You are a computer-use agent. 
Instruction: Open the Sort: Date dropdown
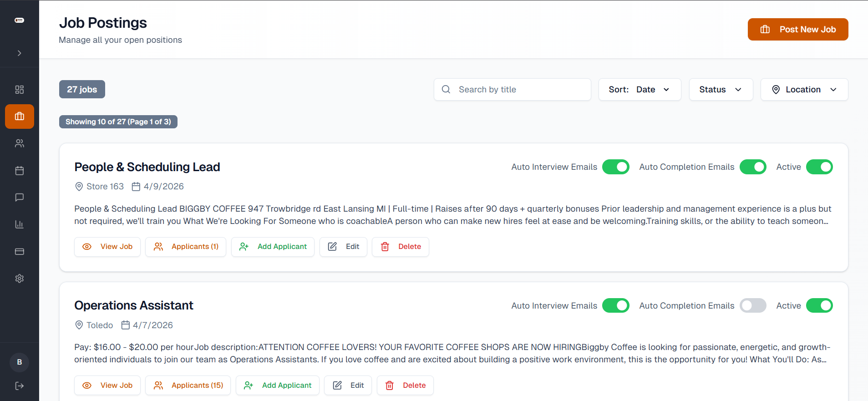(x=640, y=90)
